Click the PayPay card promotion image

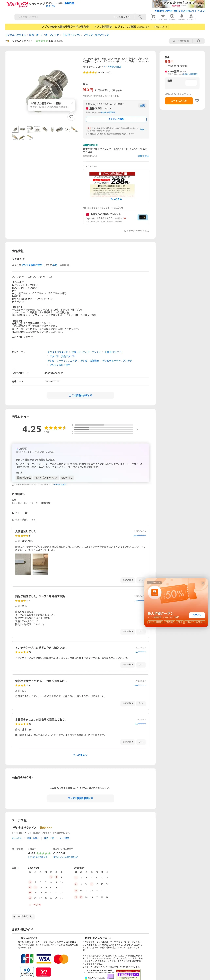143,217
